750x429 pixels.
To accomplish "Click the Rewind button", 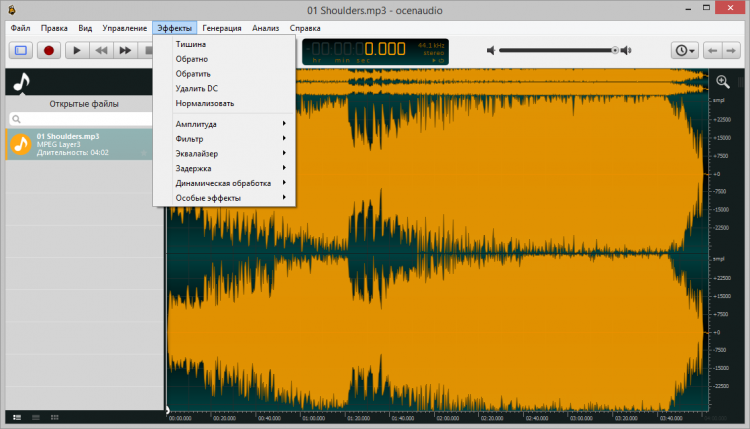I will point(100,50).
